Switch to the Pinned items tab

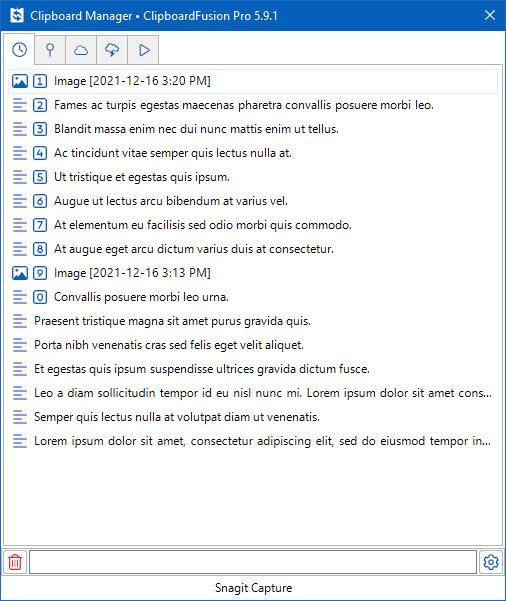tap(50, 50)
